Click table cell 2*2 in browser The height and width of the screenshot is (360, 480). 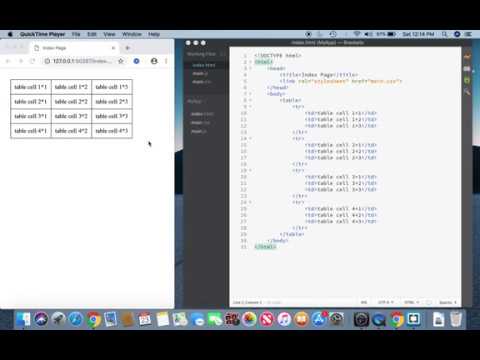71,101
